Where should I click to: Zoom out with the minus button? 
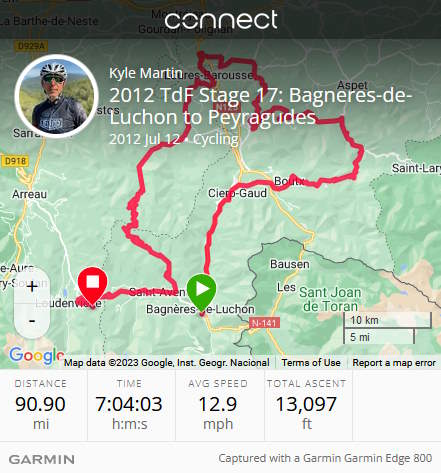32,321
